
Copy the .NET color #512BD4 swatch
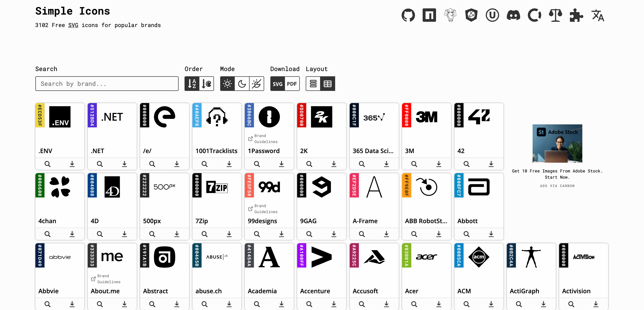pyautogui.click(x=92, y=115)
